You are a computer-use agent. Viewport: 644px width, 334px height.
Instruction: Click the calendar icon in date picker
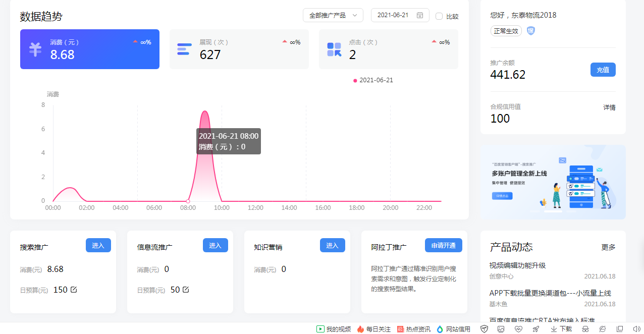pyautogui.click(x=420, y=15)
